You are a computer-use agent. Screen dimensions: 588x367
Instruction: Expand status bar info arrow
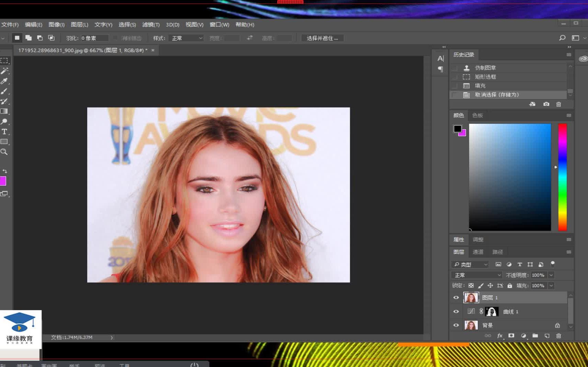point(111,338)
